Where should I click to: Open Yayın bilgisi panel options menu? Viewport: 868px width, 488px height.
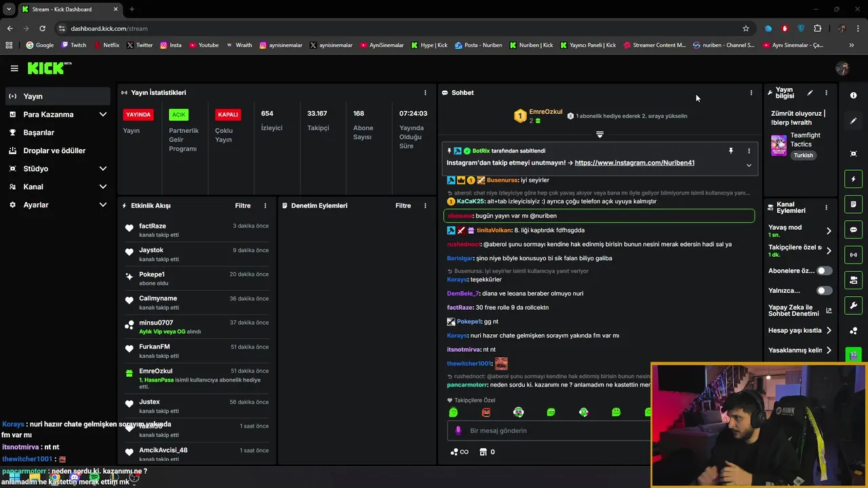pyautogui.click(x=826, y=93)
